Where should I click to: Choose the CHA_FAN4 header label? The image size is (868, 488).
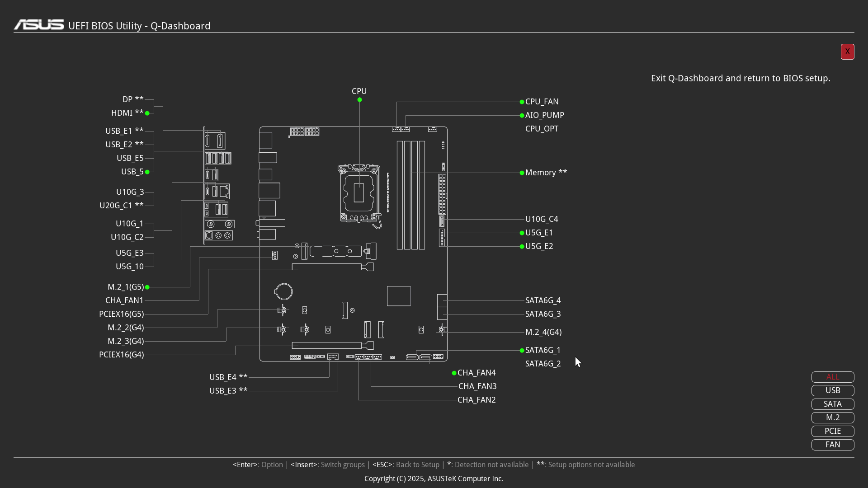pyautogui.click(x=476, y=373)
